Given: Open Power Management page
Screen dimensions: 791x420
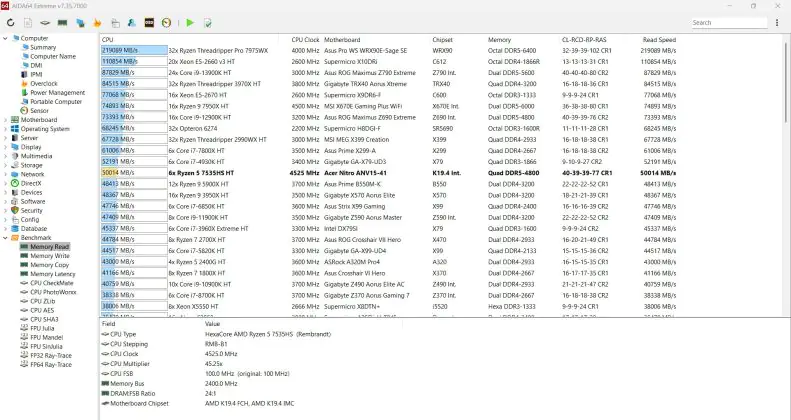Looking at the screenshot, I should (58, 93).
